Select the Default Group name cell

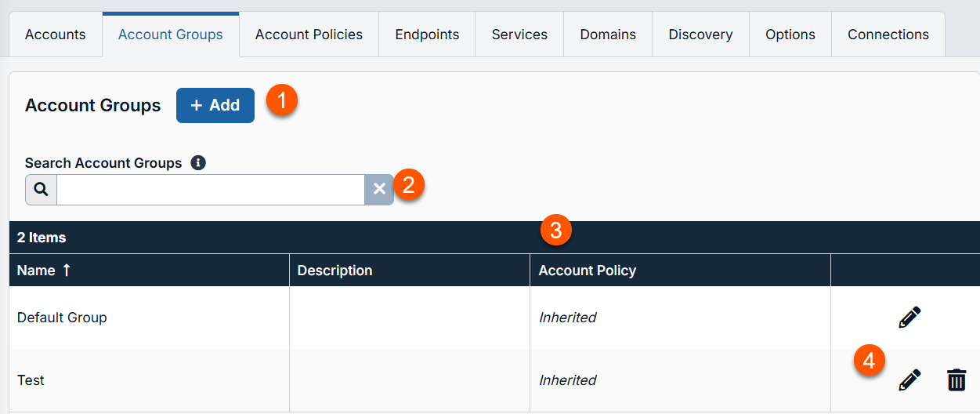click(x=62, y=318)
